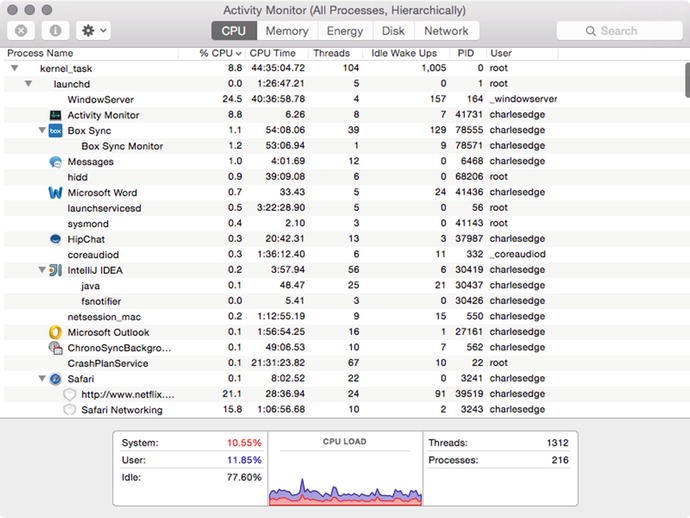This screenshot has height=518, width=690.
Task: Collapse the kernel_task disclosure triangle
Action: point(15,68)
